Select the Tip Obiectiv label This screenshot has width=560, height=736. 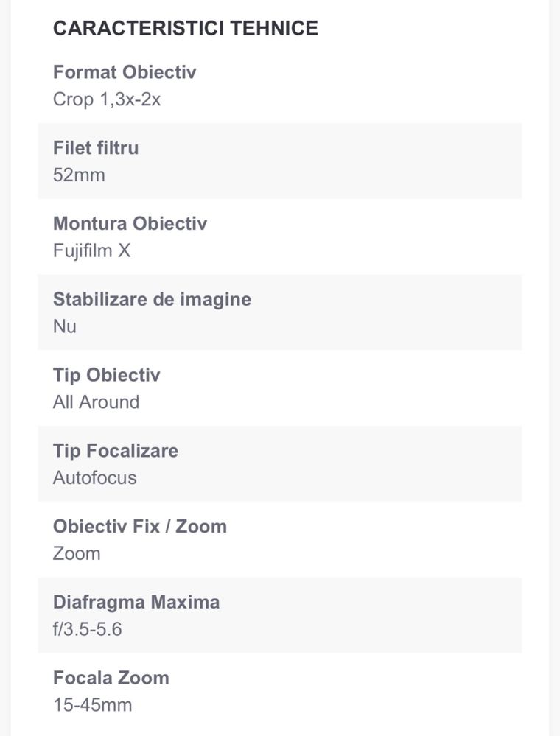click(107, 375)
